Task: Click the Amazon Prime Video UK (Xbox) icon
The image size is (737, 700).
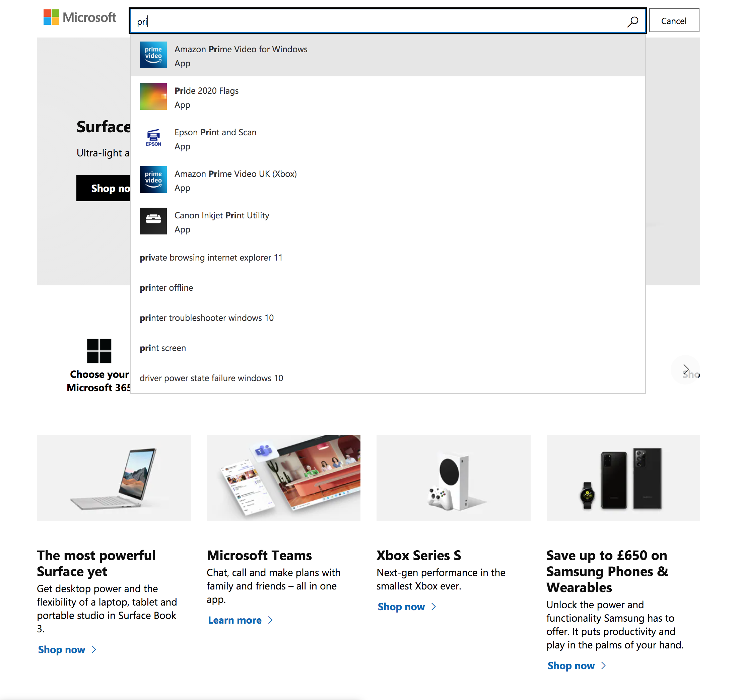Action: (153, 180)
